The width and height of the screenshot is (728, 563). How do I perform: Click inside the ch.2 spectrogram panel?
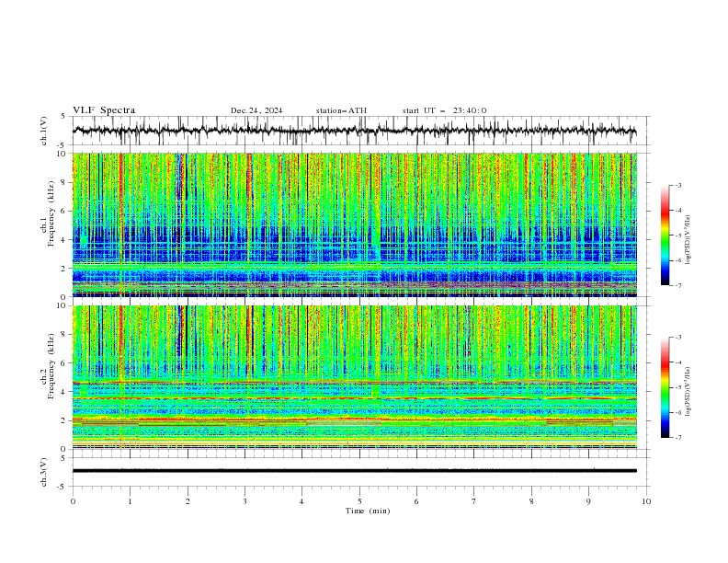pyautogui.click(x=355, y=377)
